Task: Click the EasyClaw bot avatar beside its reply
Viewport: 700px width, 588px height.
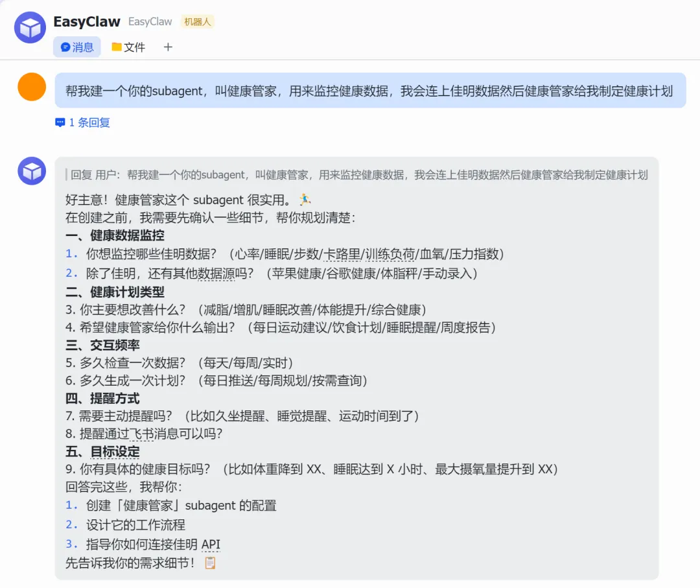Action: tap(32, 171)
